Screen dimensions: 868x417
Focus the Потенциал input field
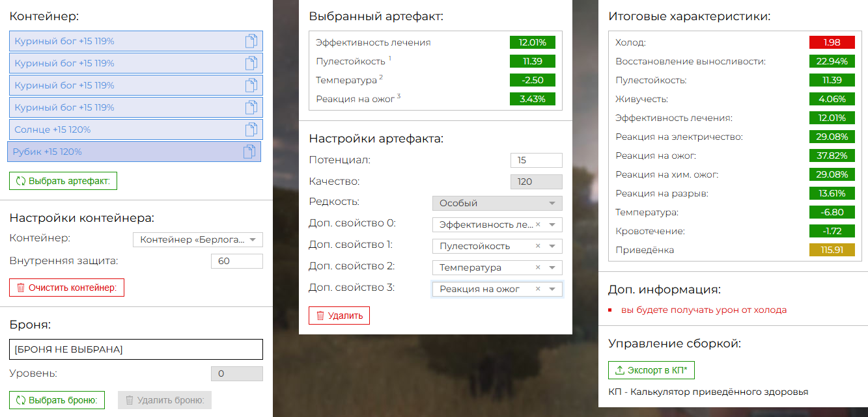(x=536, y=161)
